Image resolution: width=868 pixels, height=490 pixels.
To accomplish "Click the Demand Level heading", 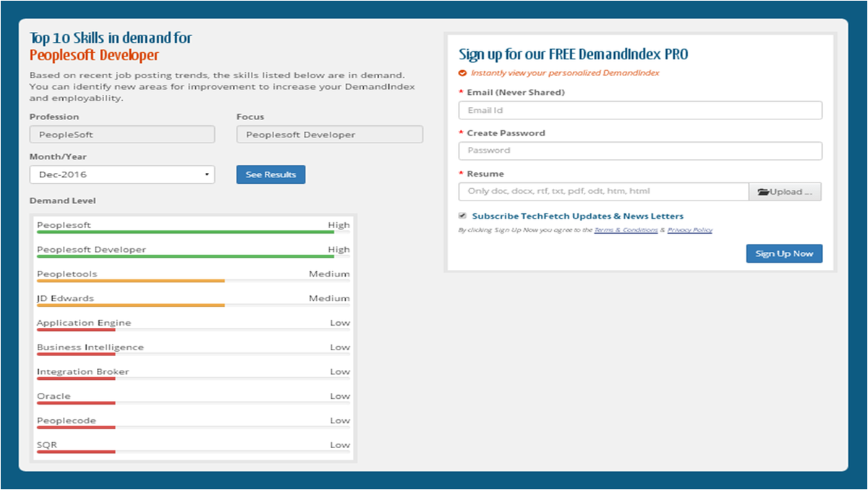I will (62, 200).
